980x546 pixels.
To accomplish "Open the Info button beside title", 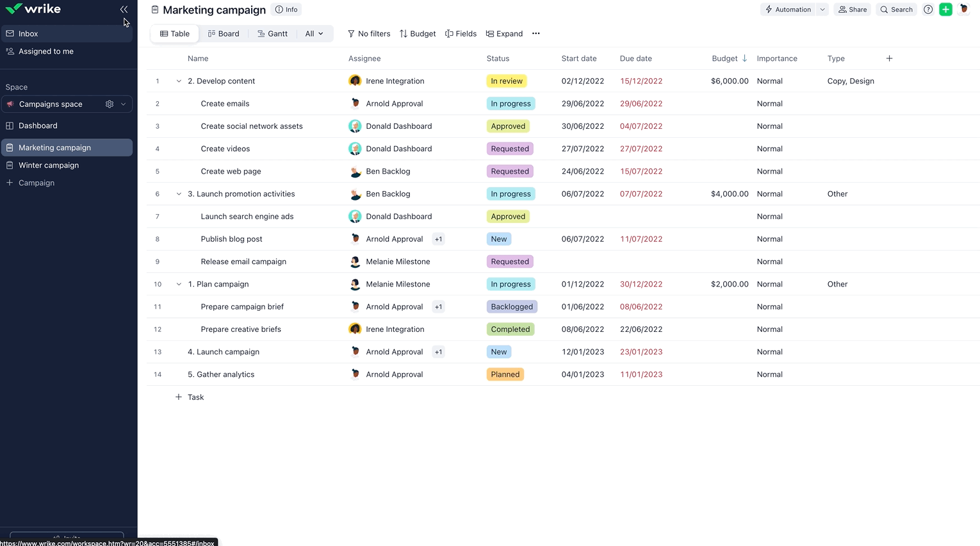I will (286, 10).
